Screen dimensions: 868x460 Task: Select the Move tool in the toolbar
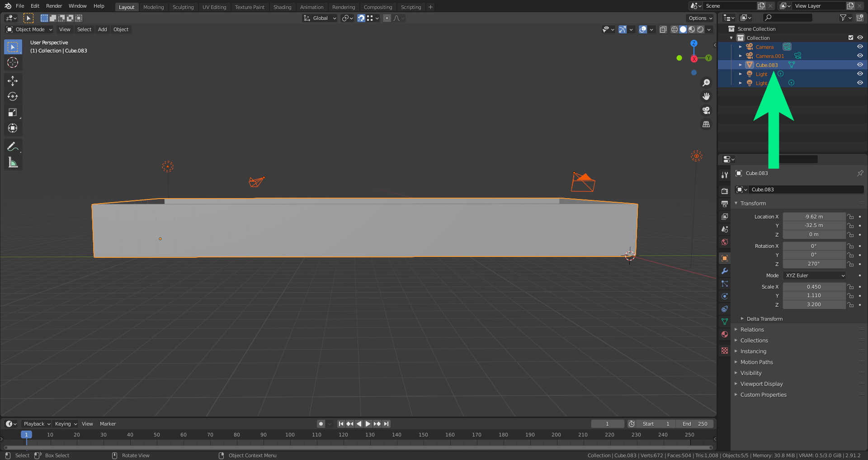[x=13, y=81]
